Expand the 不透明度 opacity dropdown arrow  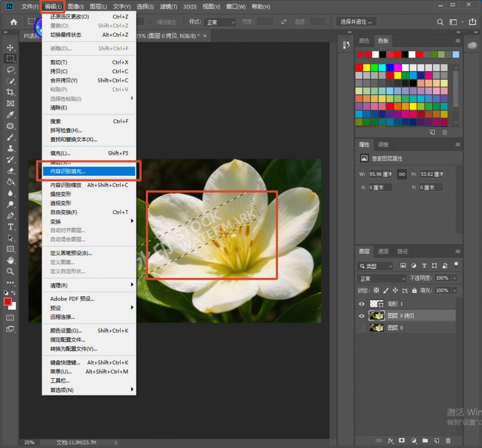pyautogui.click(x=455, y=278)
